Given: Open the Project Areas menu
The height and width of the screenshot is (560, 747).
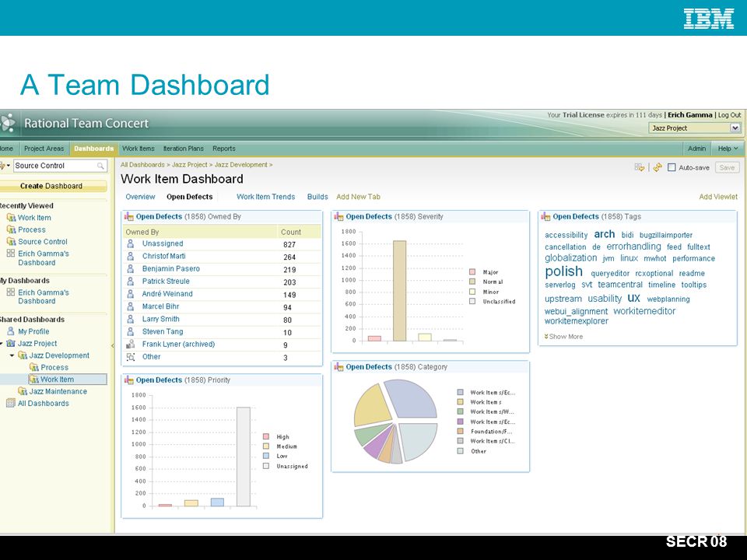Looking at the screenshot, I should coord(44,149).
